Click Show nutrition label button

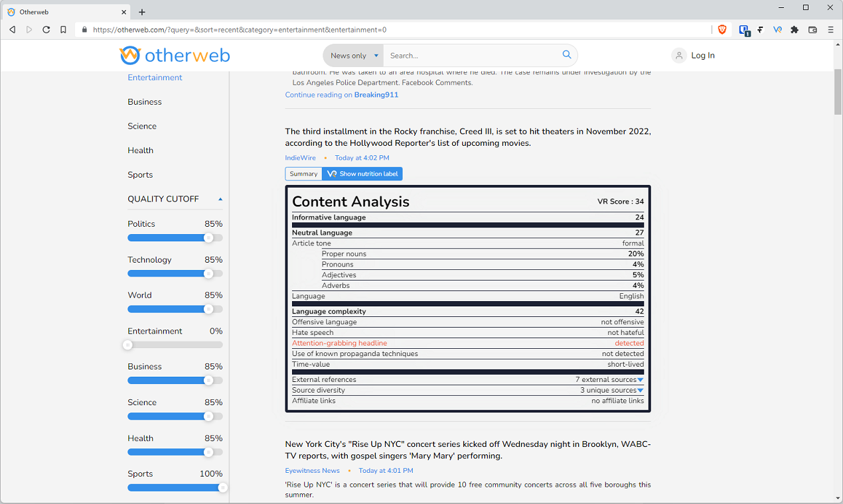click(x=362, y=174)
